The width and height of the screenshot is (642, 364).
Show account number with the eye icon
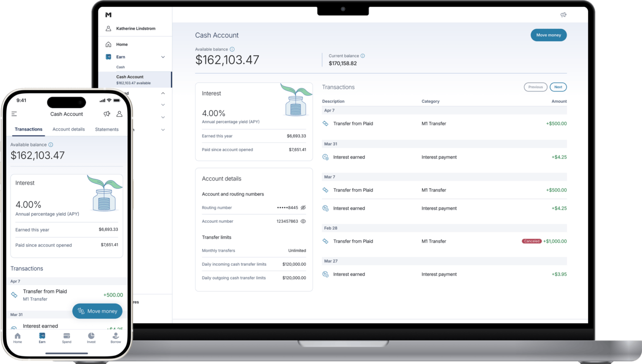[x=303, y=221]
